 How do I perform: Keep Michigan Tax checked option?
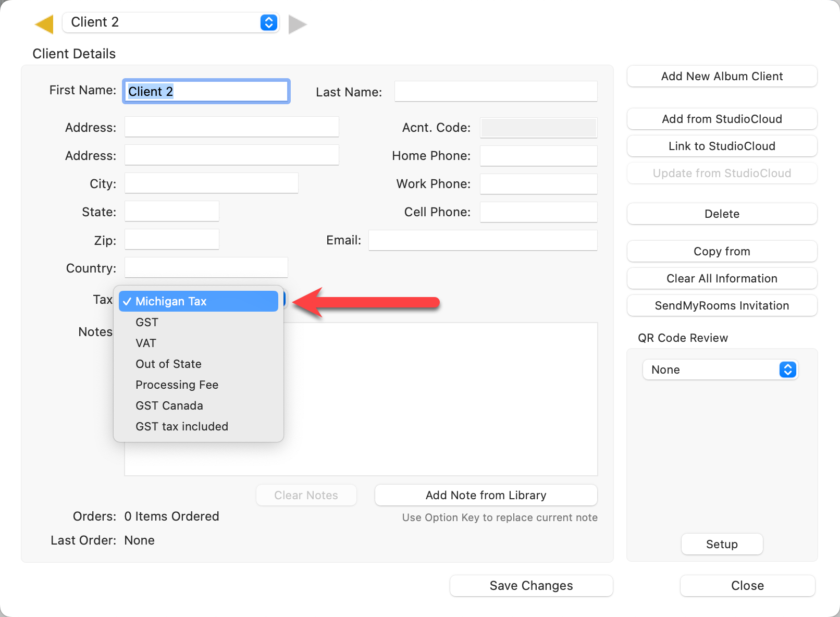coord(171,301)
